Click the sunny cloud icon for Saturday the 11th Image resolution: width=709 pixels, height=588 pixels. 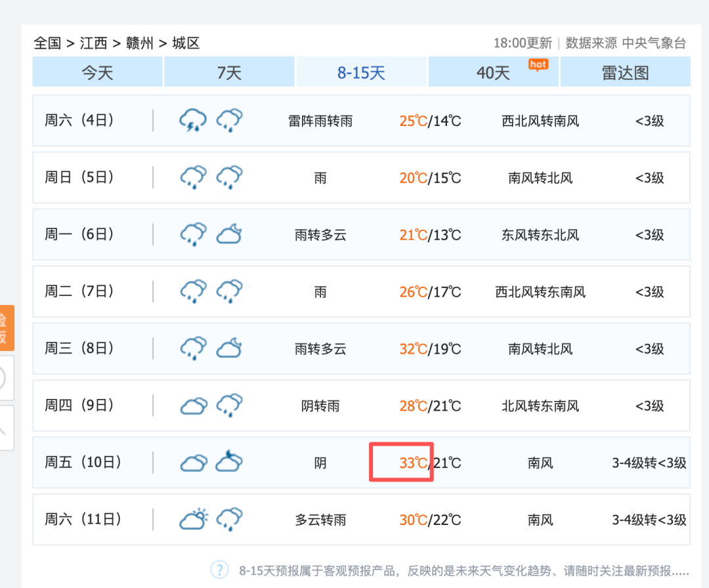[x=193, y=520]
